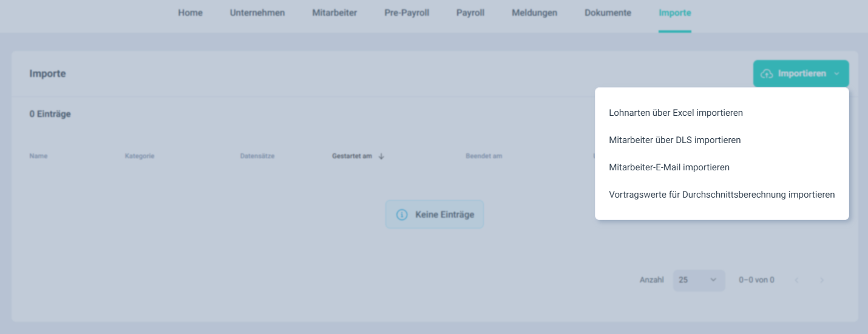Screen dimensions: 868x334
Task: Sort by the Name column header
Action: point(38,156)
